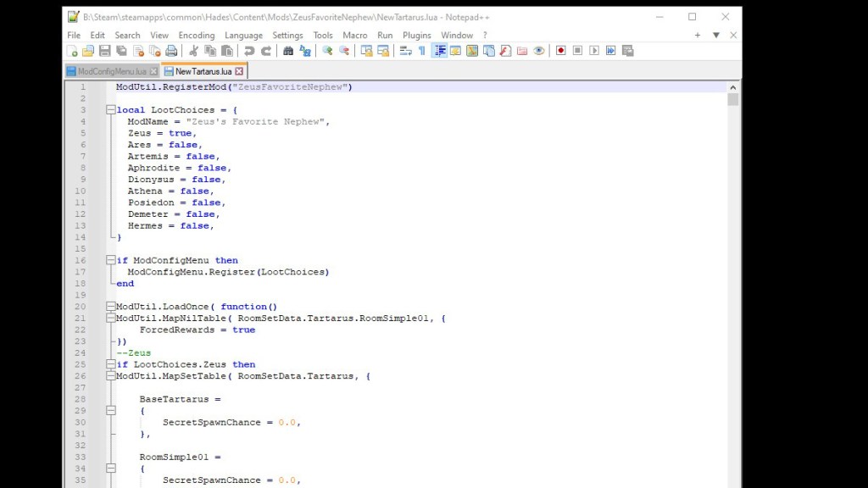Click the Print icon in toolbar

click(171, 51)
